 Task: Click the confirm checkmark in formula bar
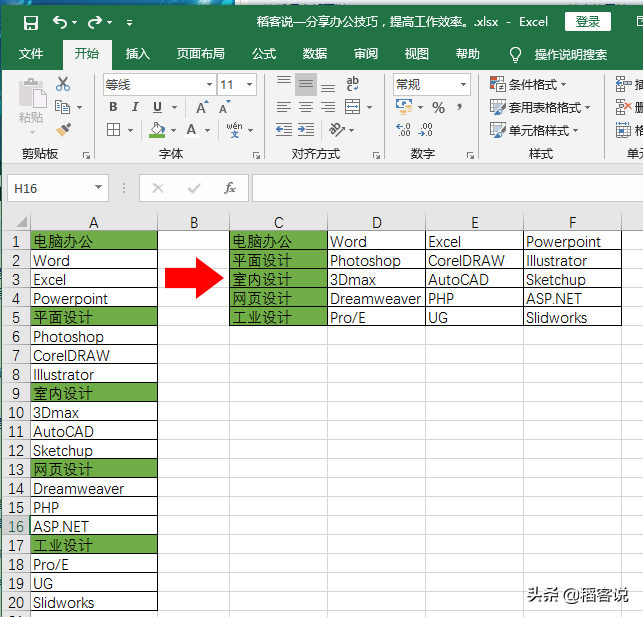tap(194, 188)
